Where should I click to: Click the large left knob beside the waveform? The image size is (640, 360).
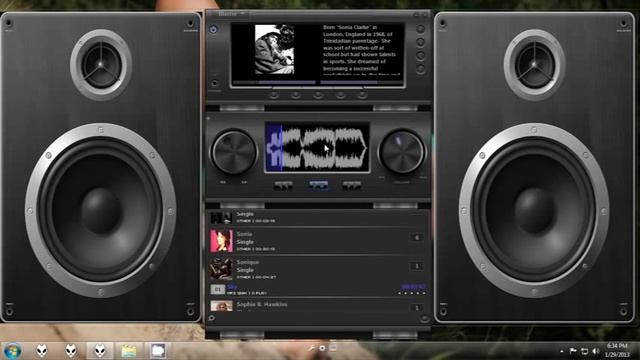pyautogui.click(x=234, y=152)
